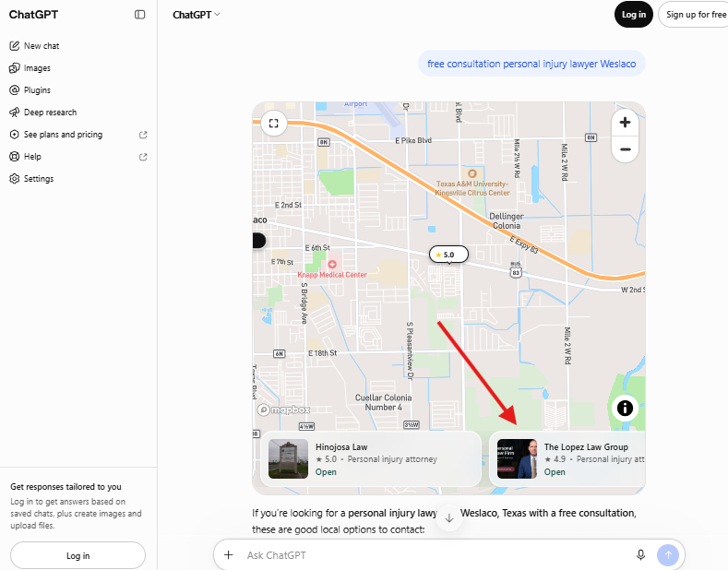Click the send arrow button

pos(668,554)
